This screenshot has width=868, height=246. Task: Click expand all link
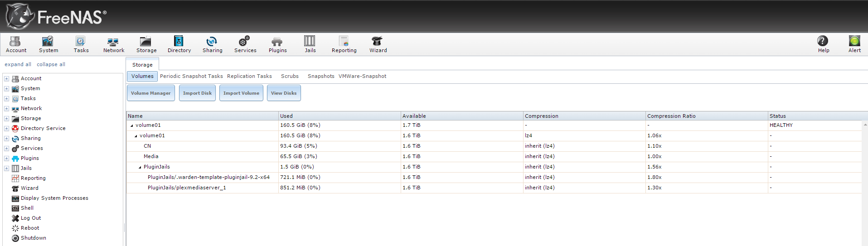18,64
